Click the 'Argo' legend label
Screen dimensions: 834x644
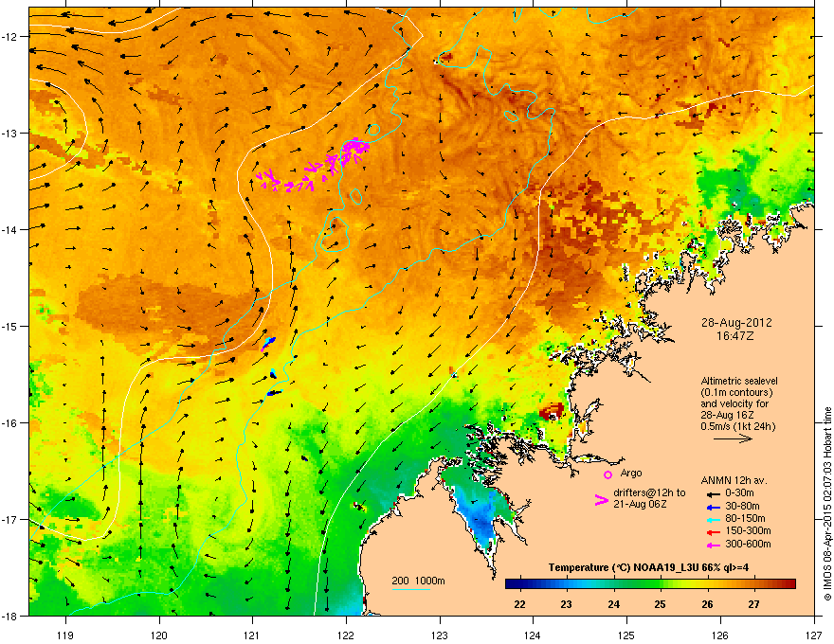click(x=631, y=473)
